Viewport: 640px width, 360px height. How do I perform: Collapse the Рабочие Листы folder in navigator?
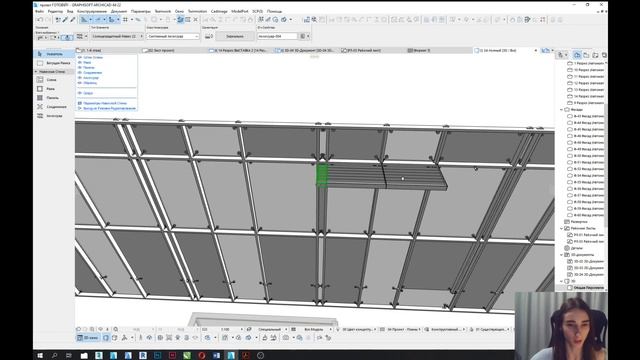(562, 228)
